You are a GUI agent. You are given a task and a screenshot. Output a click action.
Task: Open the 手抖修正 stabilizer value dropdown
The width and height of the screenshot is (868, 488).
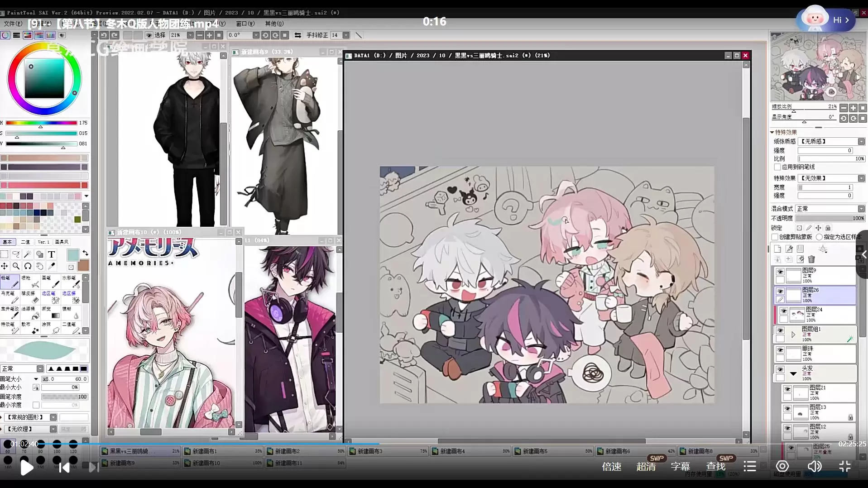pyautogui.click(x=346, y=35)
